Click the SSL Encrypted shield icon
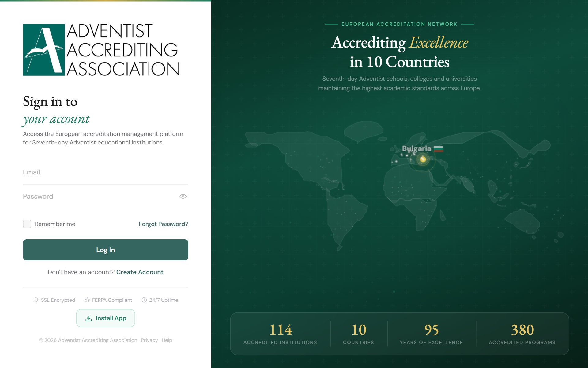 [x=36, y=300]
